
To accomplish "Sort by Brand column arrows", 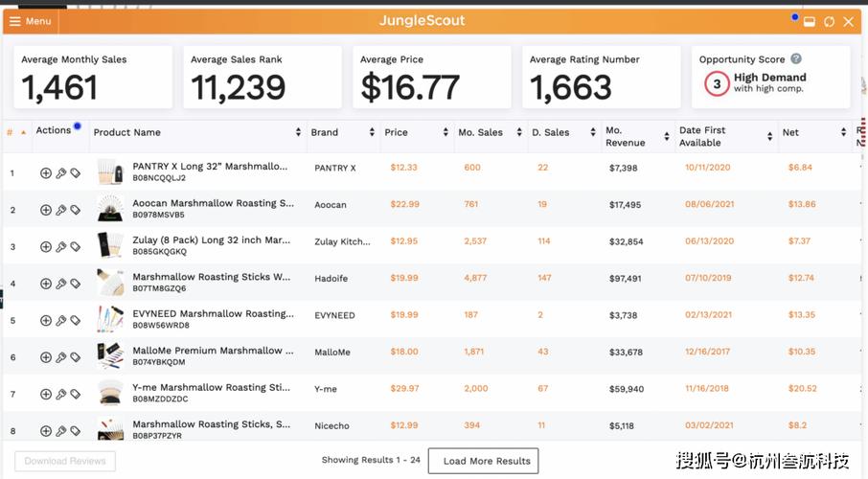I will tap(372, 132).
